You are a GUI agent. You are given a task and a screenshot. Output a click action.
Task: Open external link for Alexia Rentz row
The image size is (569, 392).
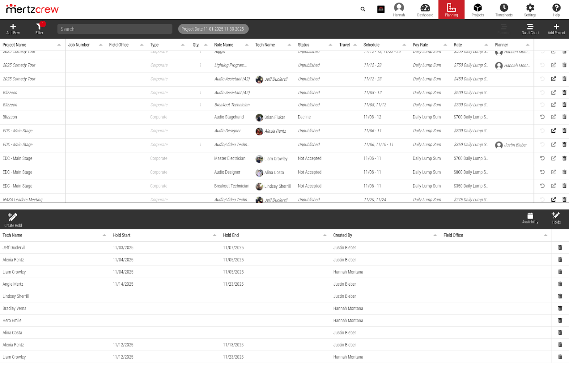[553, 131]
